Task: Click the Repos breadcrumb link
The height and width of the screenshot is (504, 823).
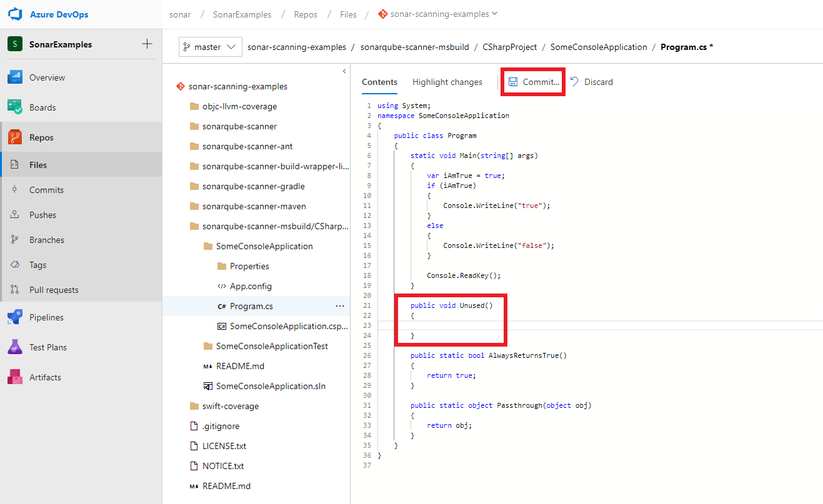Action: tap(306, 14)
